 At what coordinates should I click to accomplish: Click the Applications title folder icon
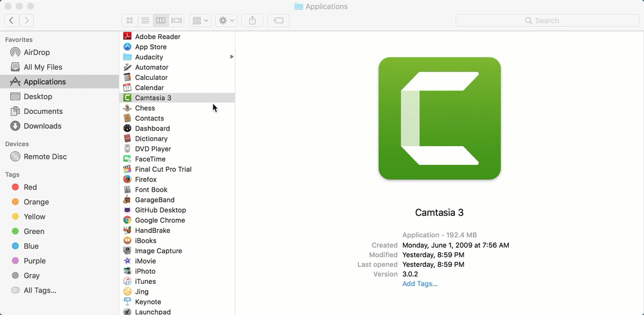299,7
